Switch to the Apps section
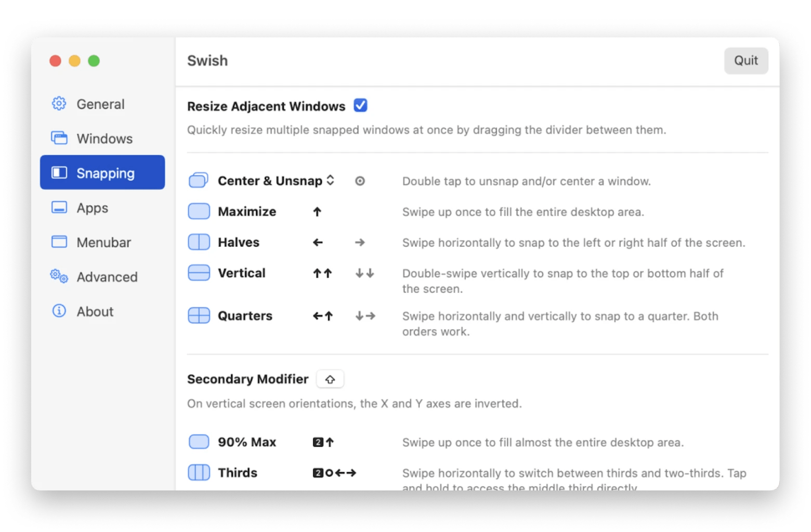This screenshot has width=811, height=532. pos(92,208)
